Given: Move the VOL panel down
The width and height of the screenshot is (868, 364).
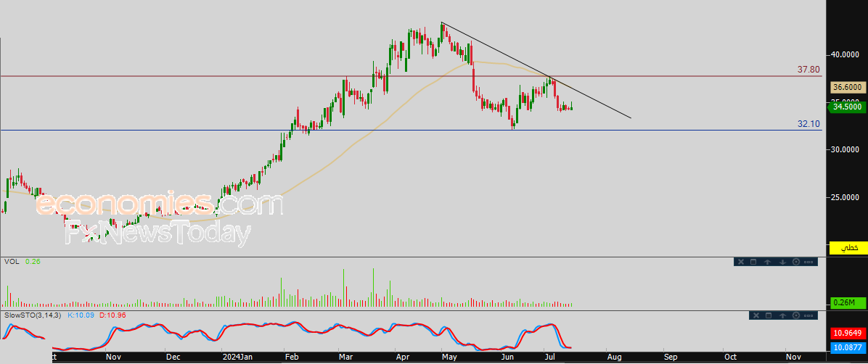Looking at the screenshot, I should coord(783,262).
